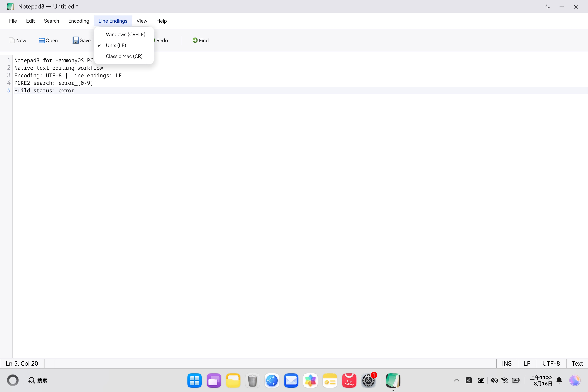Screen dimensions: 588x392
Task: Click text 'PCRE2 search: error_[0-9]+'
Action: click(x=55, y=83)
